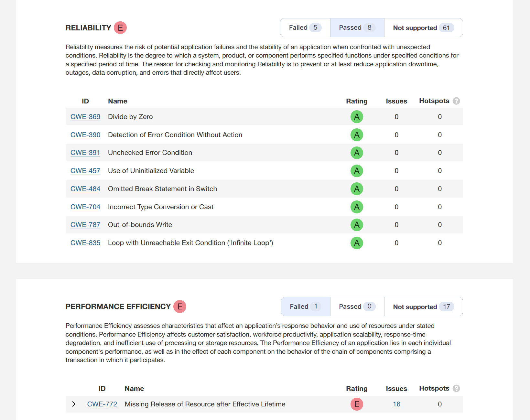Image resolution: width=530 pixels, height=420 pixels.
Task: Click the Hotspots value 0 for CWE-772
Action: [440, 404]
